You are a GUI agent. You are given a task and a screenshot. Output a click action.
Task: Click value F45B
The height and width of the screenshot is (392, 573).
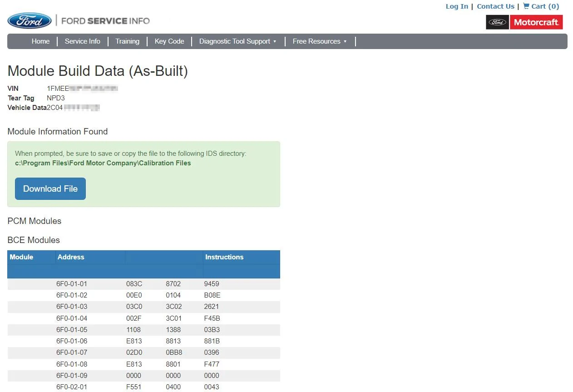[x=212, y=318]
